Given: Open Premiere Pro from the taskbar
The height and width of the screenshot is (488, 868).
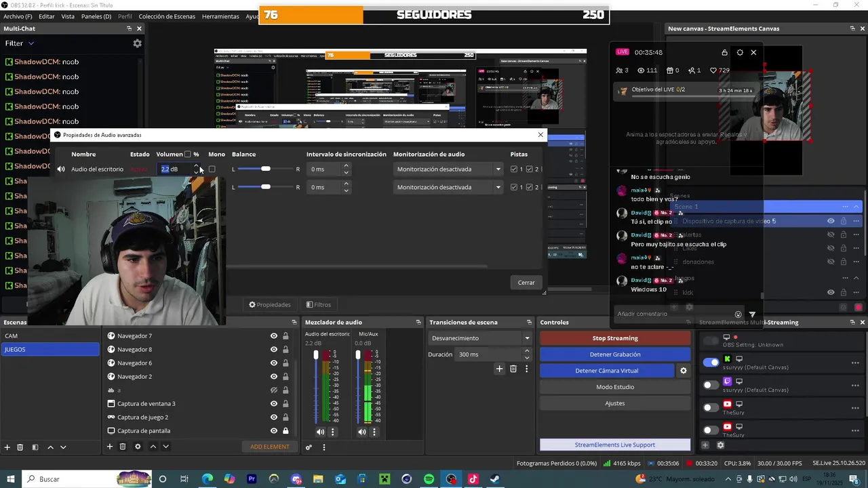Looking at the screenshot, I should pos(252,479).
